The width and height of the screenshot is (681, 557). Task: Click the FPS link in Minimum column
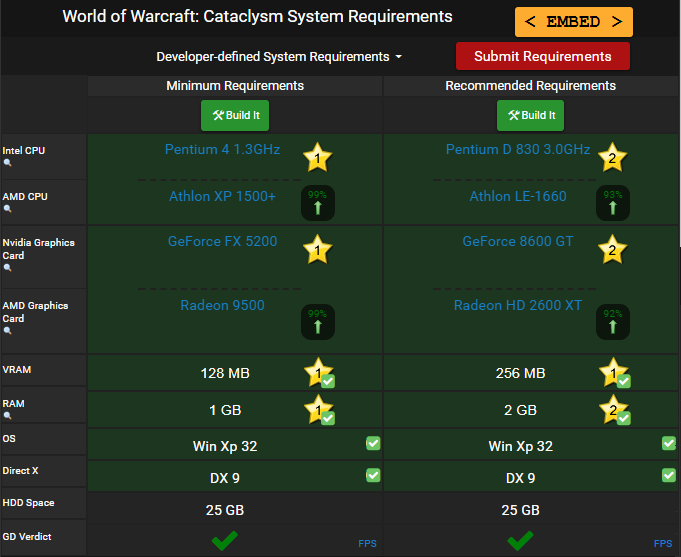(367, 544)
